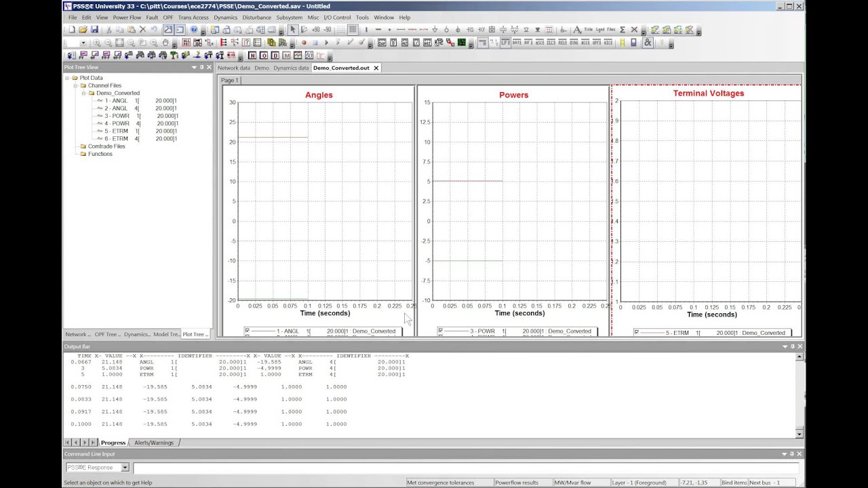This screenshot has width=868, height=488.
Task: Select the Page 1 plot tab
Action: [x=229, y=80]
